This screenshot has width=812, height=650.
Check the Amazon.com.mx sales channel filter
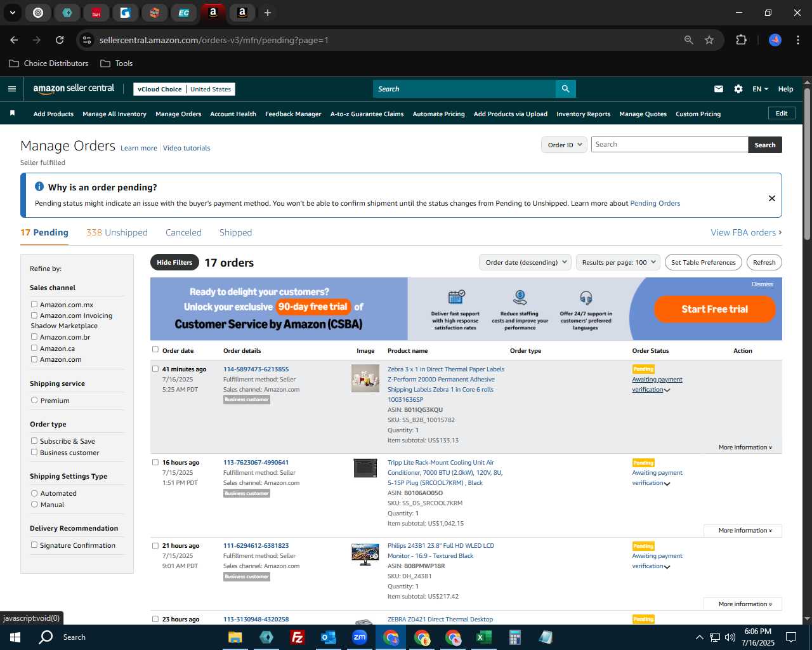click(34, 305)
